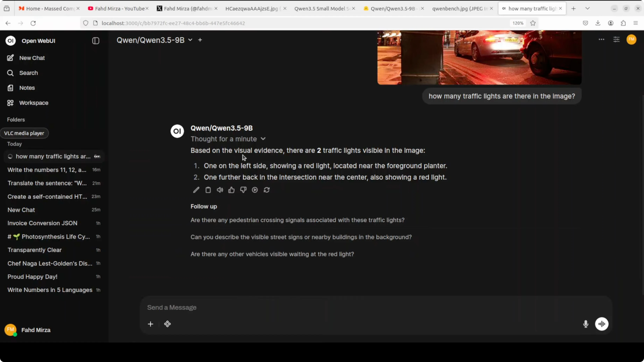644x362 pixels.
Task: Open the chat controls sliders icon
Action: coord(616,40)
